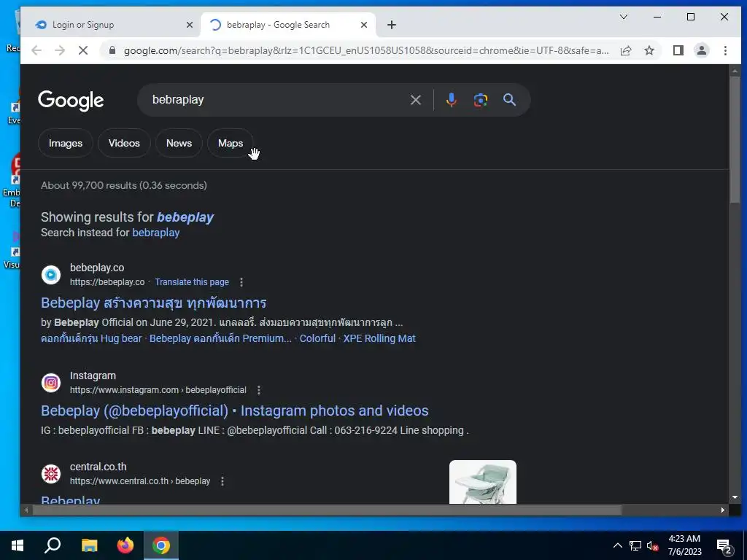Click the Instagram favicon in results
This screenshot has height=560, width=747.
(x=51, y=382)
